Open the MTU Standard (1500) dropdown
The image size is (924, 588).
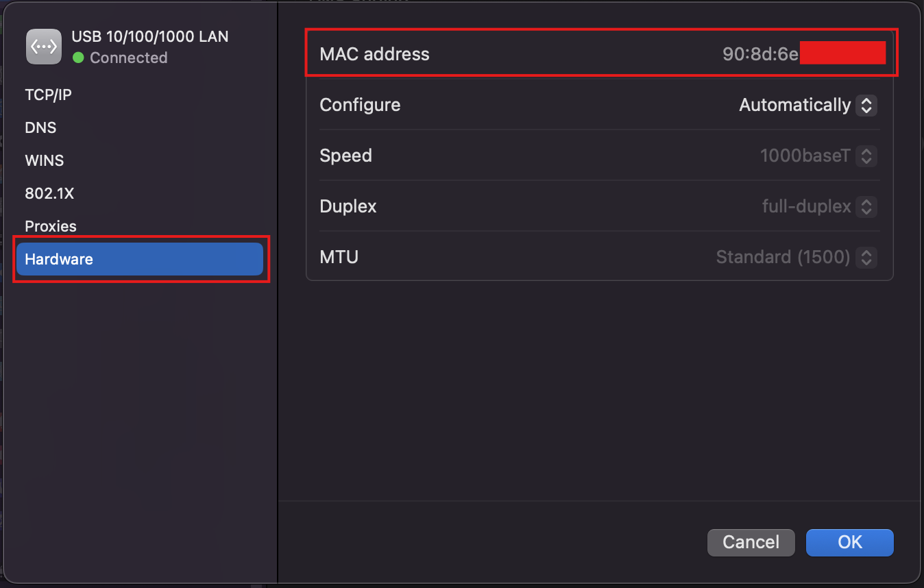(x=797, y=257)
